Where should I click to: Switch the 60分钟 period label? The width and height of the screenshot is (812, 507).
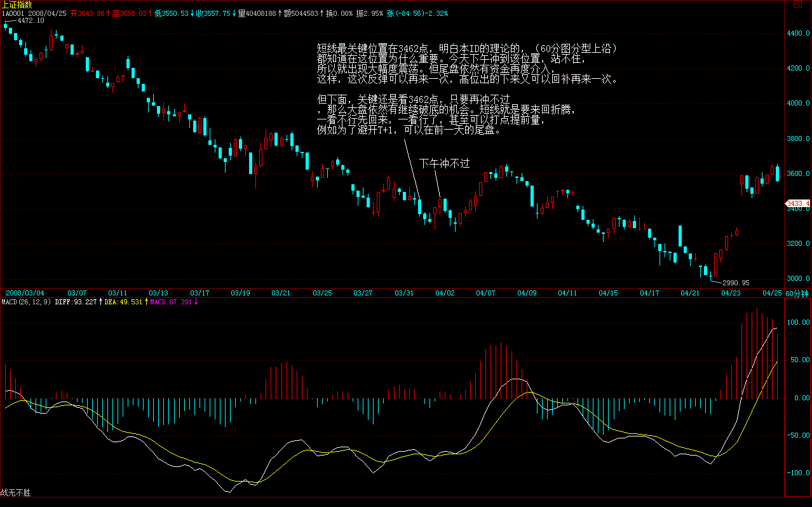797,293
